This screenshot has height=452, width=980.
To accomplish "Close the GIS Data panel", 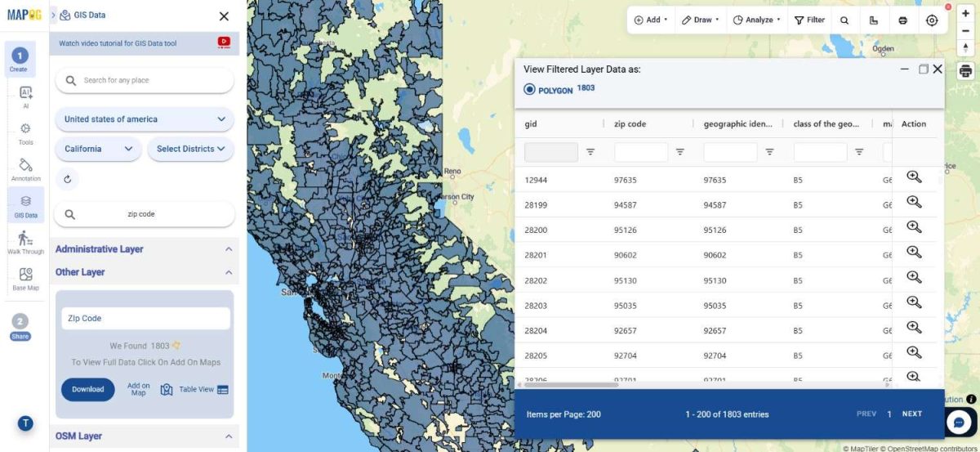I will (x=224, y=16).
